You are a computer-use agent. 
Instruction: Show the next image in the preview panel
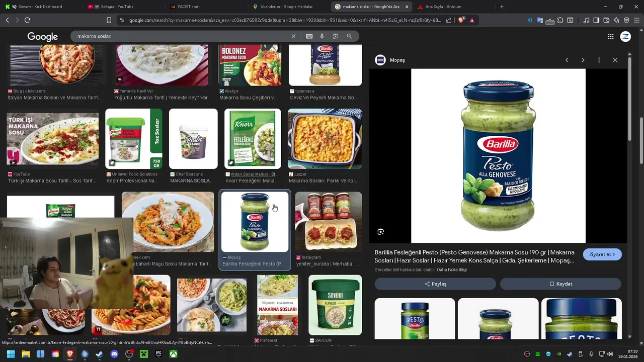[583, 60]
